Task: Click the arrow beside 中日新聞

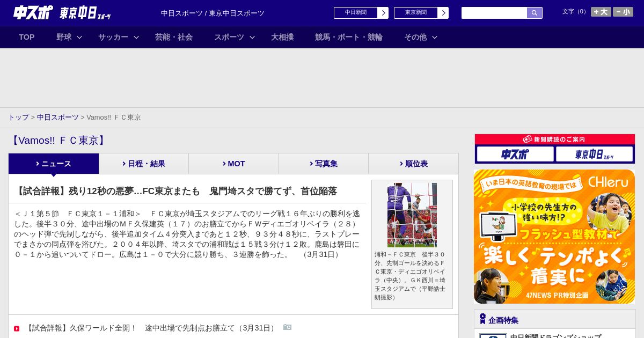Action: click(383, 13)
